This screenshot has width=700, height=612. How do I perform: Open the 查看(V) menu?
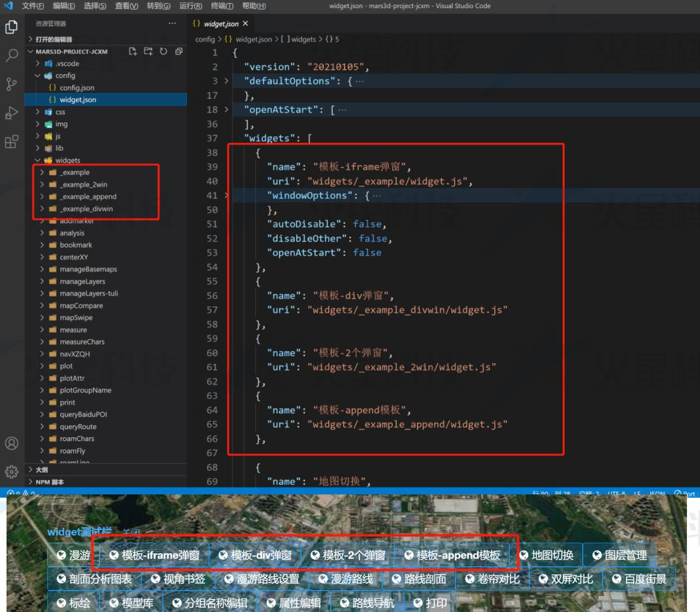point(126,6)
